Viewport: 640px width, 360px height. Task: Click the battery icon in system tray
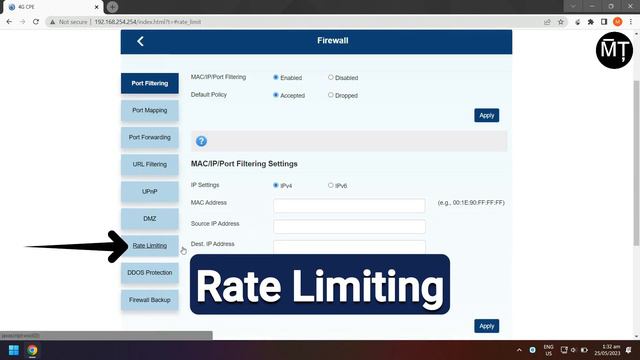pyautogui.click(x=584, y=350)
